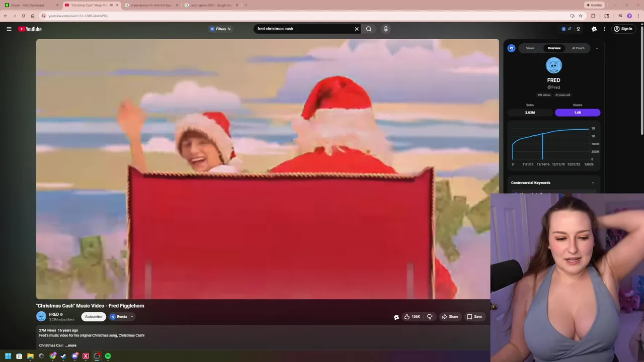Select the Views 1.4B stat pill
644x362 pixels.
tap(578, 113)
